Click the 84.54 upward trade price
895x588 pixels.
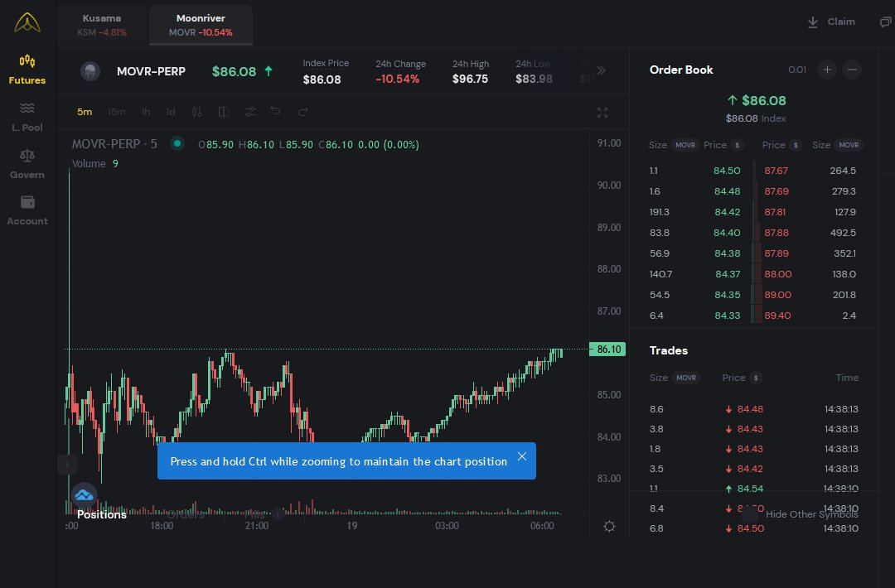[750, 489]
